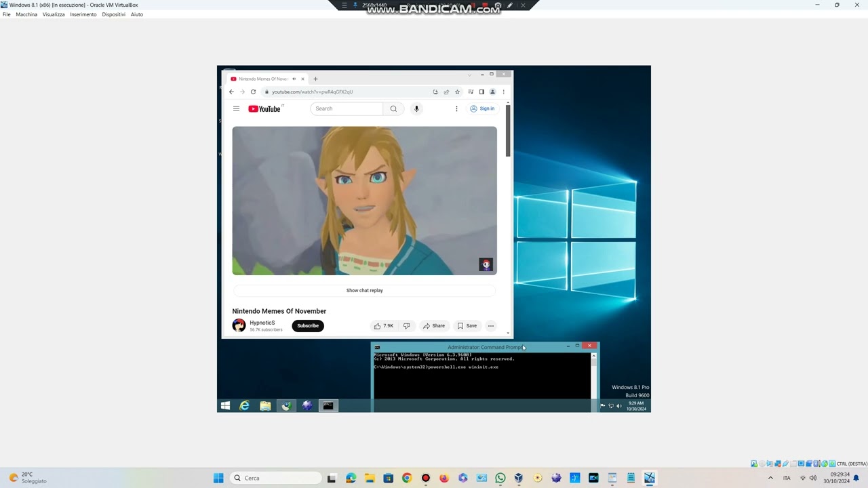Expand Chrome tab search chevron

[x=469, y=74]
